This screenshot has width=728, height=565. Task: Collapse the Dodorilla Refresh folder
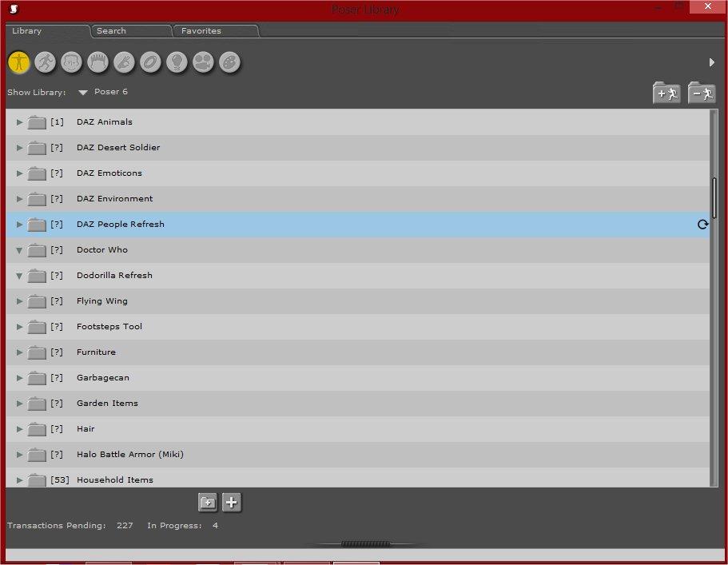click(19, 276)
